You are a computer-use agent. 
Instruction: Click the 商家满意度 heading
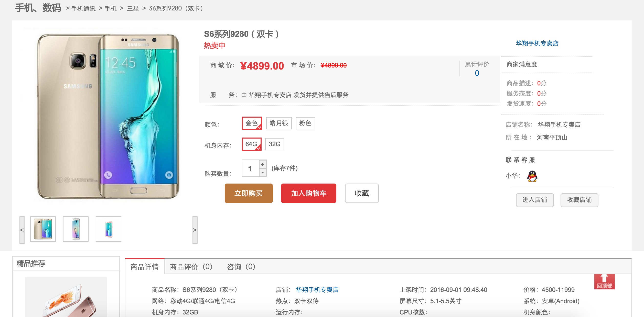[x=522, y=64]
